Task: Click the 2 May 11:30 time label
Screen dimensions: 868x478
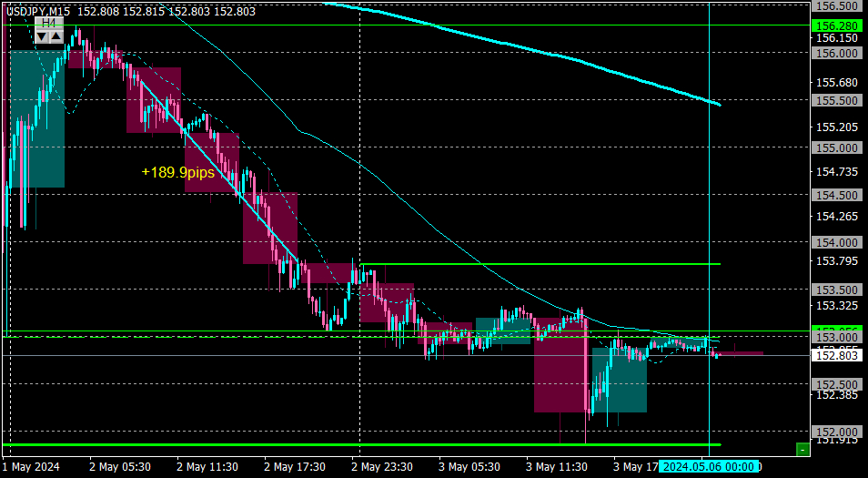Action: click(x=207, y=466)
